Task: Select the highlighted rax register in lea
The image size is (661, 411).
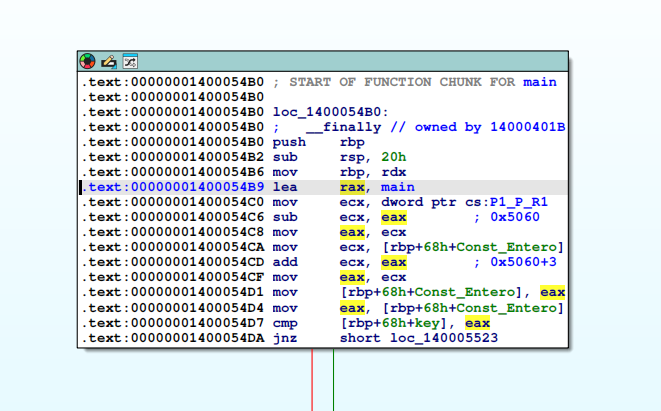Action: pos(352,187)
